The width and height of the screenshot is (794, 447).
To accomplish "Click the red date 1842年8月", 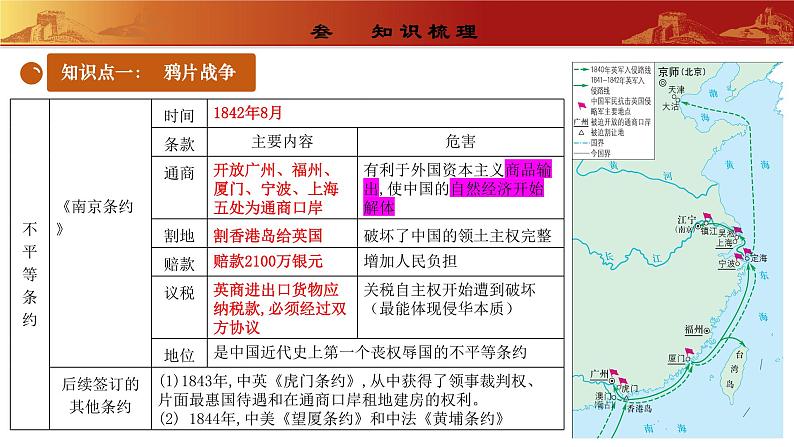I will coord(248,113).
